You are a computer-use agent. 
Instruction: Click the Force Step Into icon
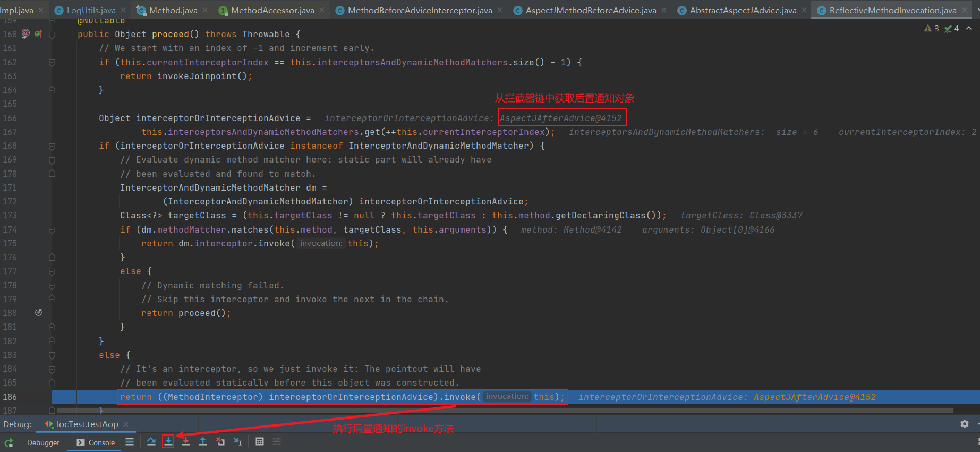[x=186, y=441]
